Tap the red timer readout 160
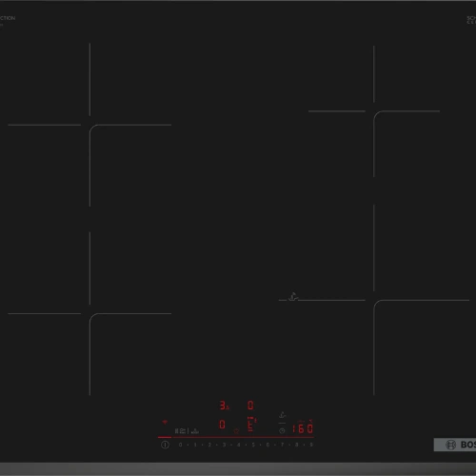Screen dimensions: 476x476 tap(303, 428)
